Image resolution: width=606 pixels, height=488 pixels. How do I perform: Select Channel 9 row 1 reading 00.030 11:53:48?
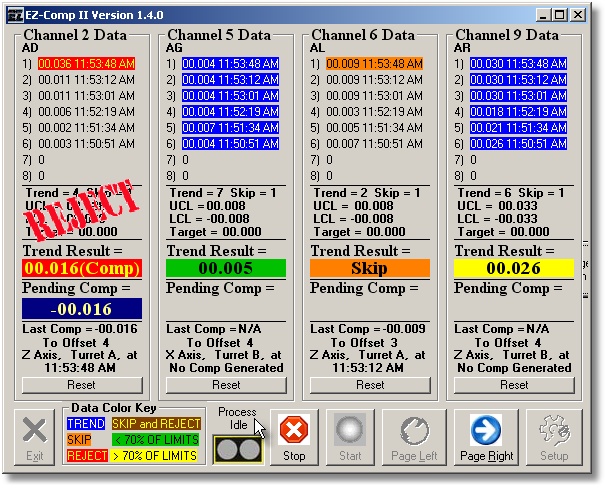pos(518,64)
